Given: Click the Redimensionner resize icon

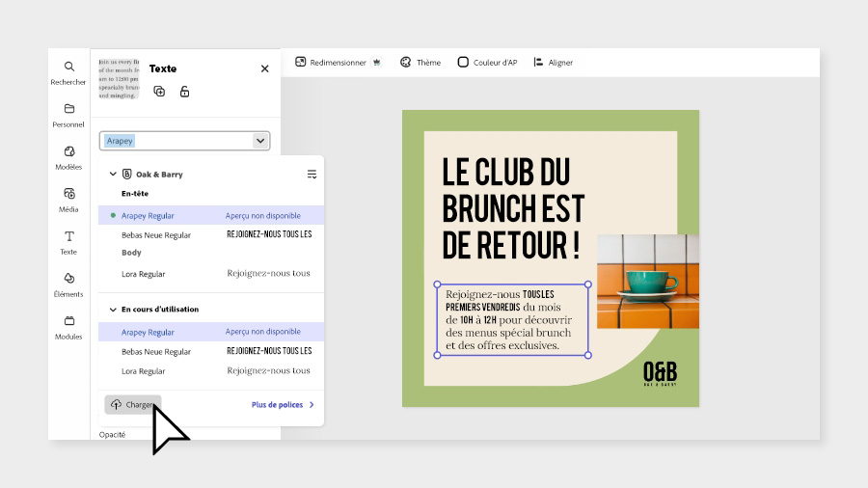Looking at the screenshot, I should pyautogui.click(x=301, y=62).
